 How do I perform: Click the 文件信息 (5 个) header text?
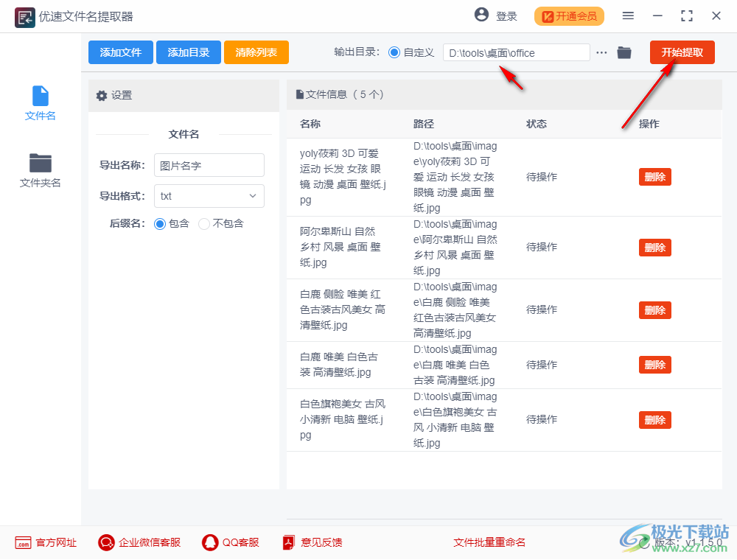344,95
